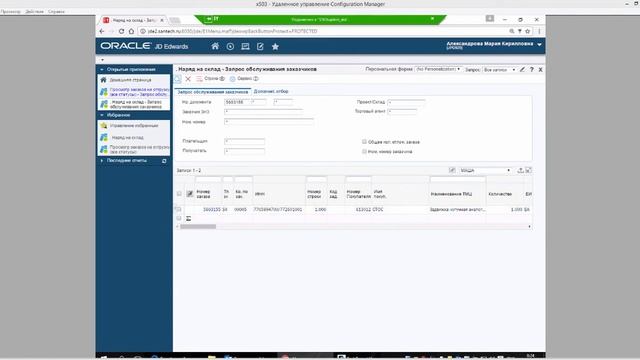The height and width of the screenshot is (360, 640).
Task: Click the grid horizontal scrollbar thumb
Action: [198, 227]
